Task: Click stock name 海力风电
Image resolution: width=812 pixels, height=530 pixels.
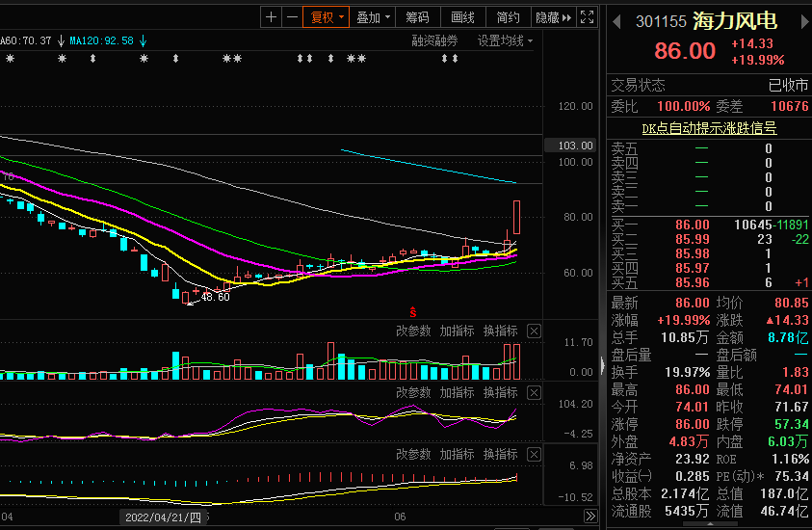Action: click(735, 21)
